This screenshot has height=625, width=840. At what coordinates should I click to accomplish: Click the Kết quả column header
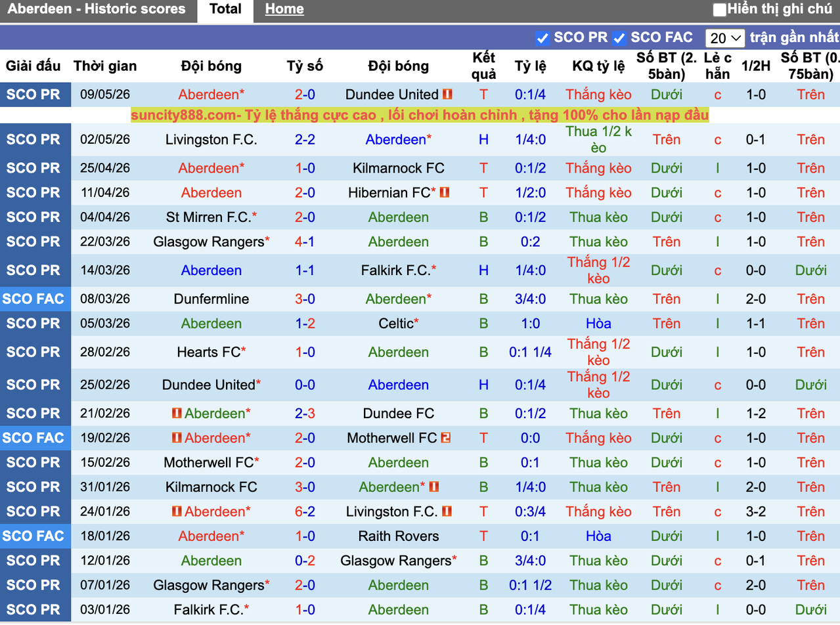point(484,66)
